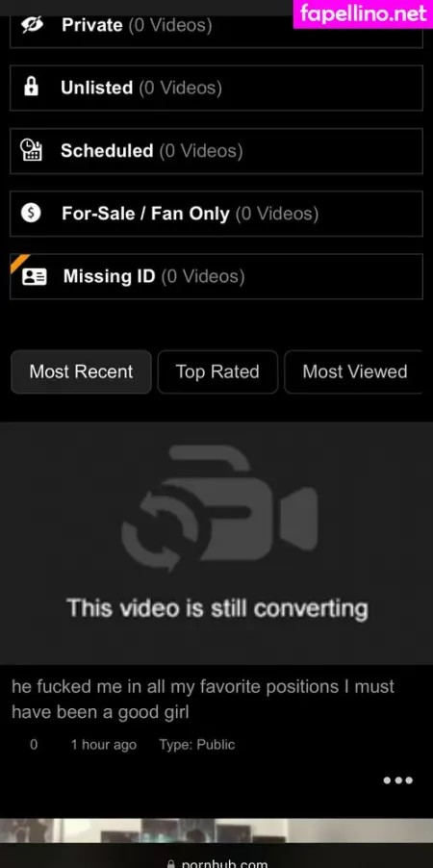The height and width of the screenshot is (868, 433).
Task: Select For-Sale / Fan Only videos
Action: pos(216,213)
